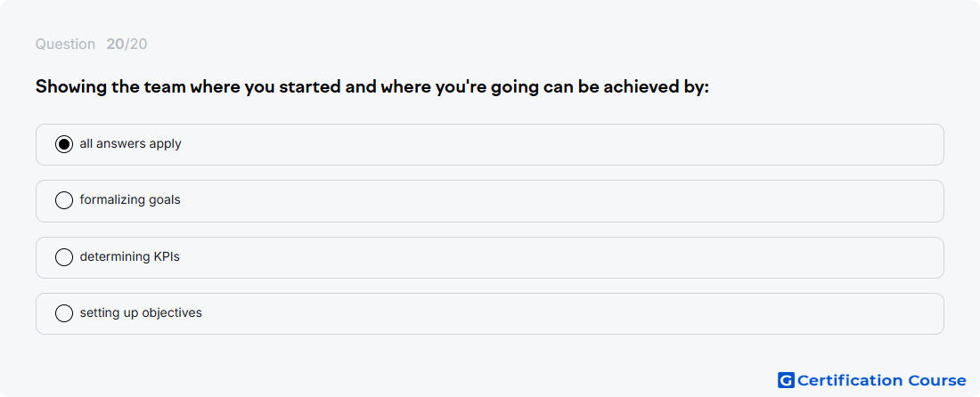
Task: Click the 'all answers apply' label text
Action: (130, 144)
